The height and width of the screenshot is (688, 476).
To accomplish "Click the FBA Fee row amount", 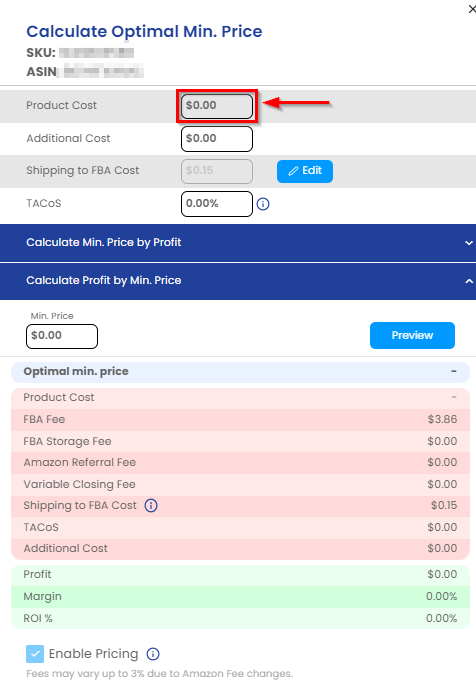I will (442, 419).
